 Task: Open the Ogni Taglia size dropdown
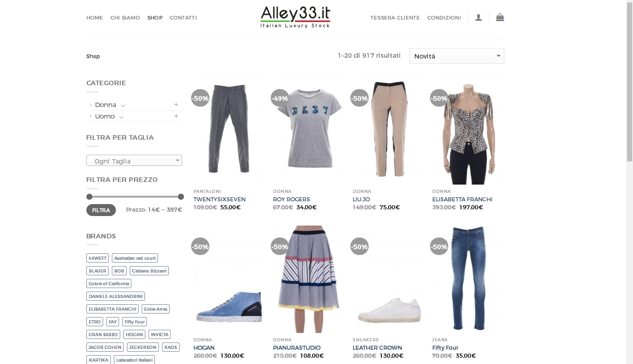(134, 161)
